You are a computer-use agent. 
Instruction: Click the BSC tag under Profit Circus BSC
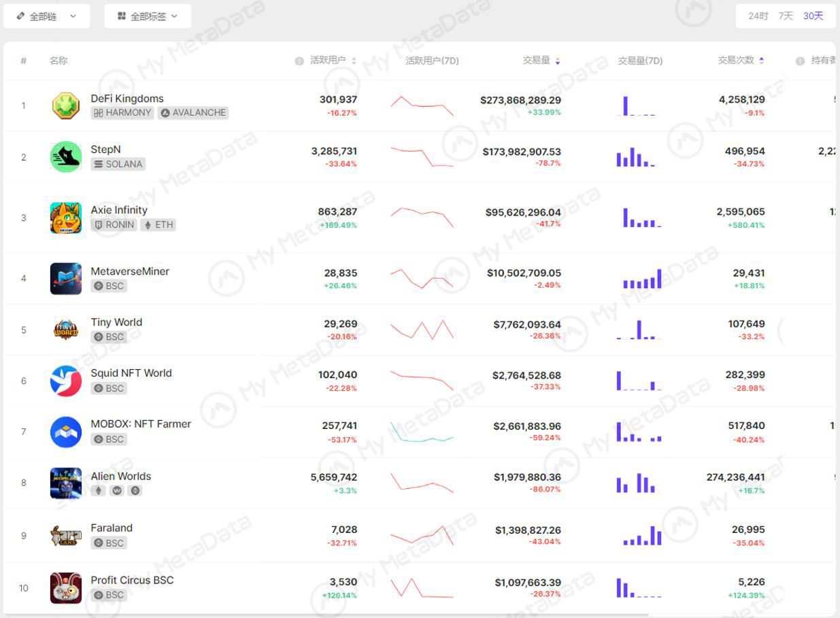[109, 595]
